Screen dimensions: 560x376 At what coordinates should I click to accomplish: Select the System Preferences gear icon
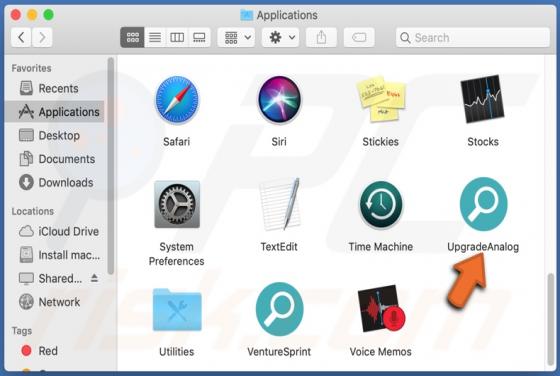coord(177,204)
